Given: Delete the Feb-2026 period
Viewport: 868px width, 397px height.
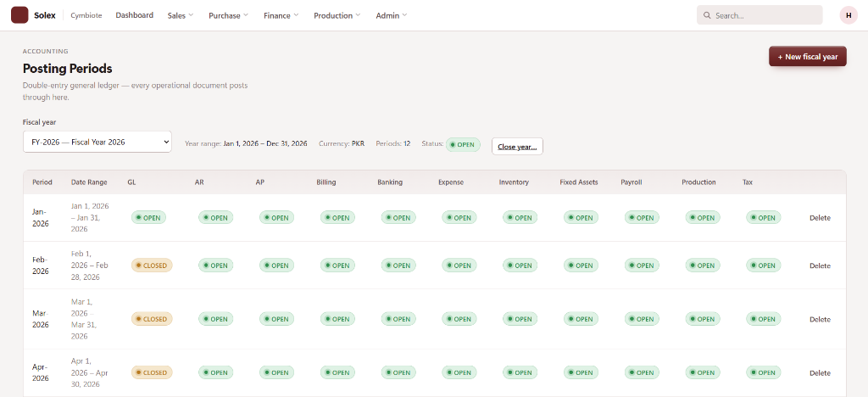Looking at the screenshot, I should [x=820, y=266].
